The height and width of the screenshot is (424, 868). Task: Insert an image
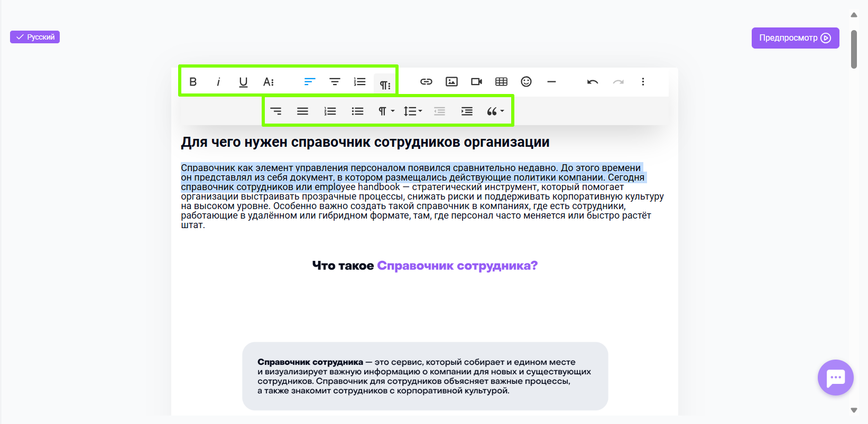pyautogui.click(x=451, y=82)
